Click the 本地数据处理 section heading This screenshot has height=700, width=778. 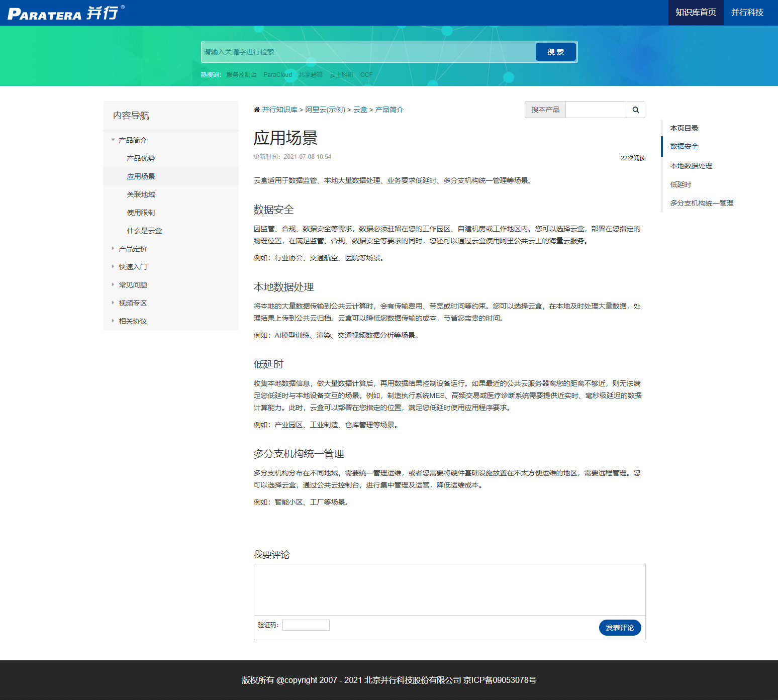pos(283,287)
